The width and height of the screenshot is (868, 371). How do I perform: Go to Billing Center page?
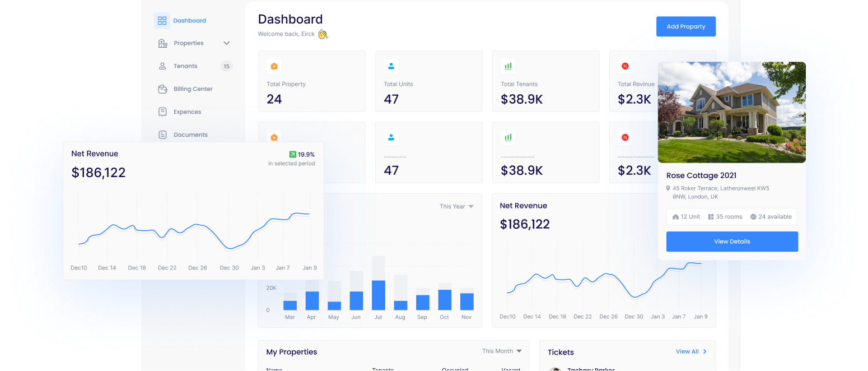click(x=193, y=89)
